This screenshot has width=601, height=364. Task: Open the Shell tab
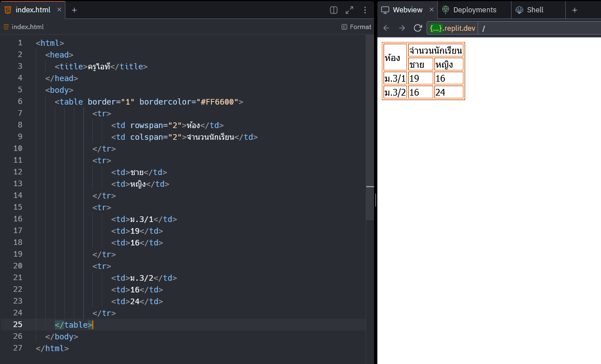point(534,10)
